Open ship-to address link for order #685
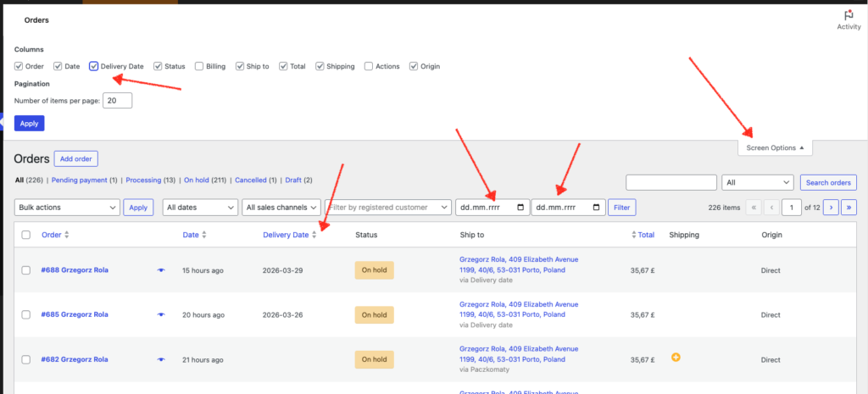The height and width of the screenshot is (394, 868). point(519,309)
